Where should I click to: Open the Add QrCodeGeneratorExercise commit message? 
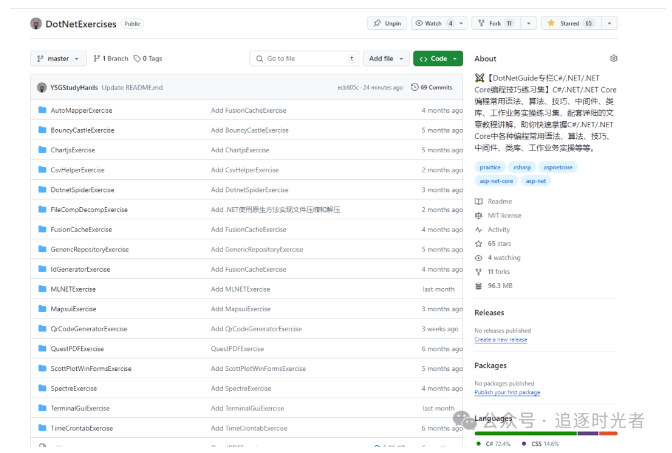pos(256,329)
